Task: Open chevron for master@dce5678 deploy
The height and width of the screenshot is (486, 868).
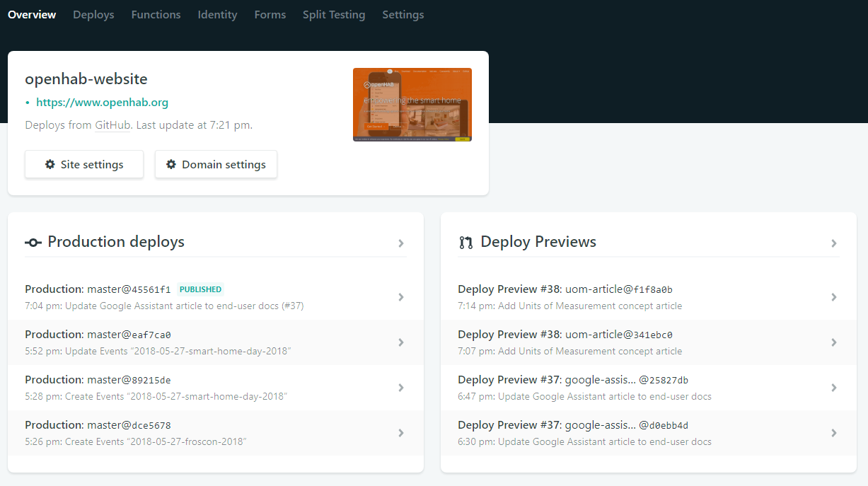Action: pos(401,433)
